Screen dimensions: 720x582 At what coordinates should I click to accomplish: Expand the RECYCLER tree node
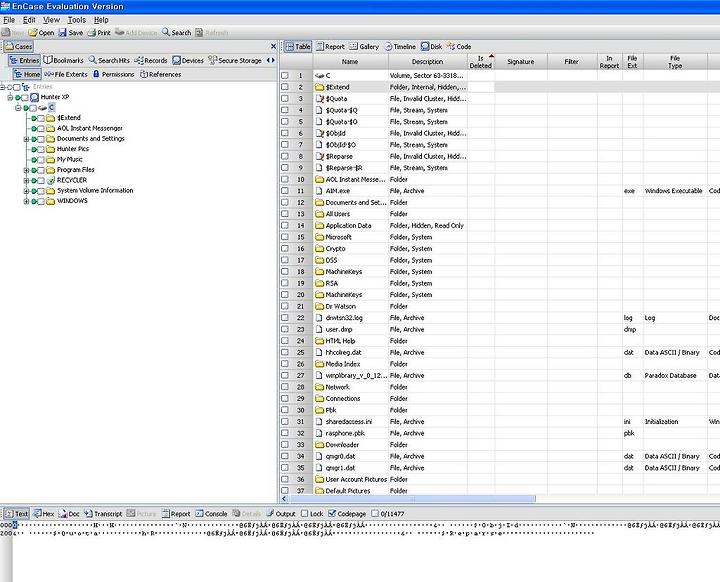[26, 181]
